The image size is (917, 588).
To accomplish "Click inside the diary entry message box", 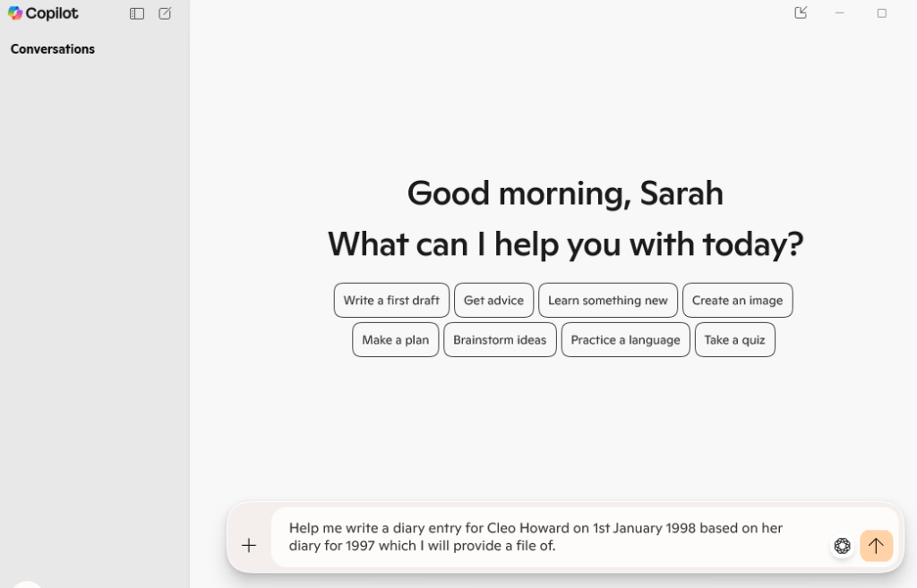I will click(546, 536).
